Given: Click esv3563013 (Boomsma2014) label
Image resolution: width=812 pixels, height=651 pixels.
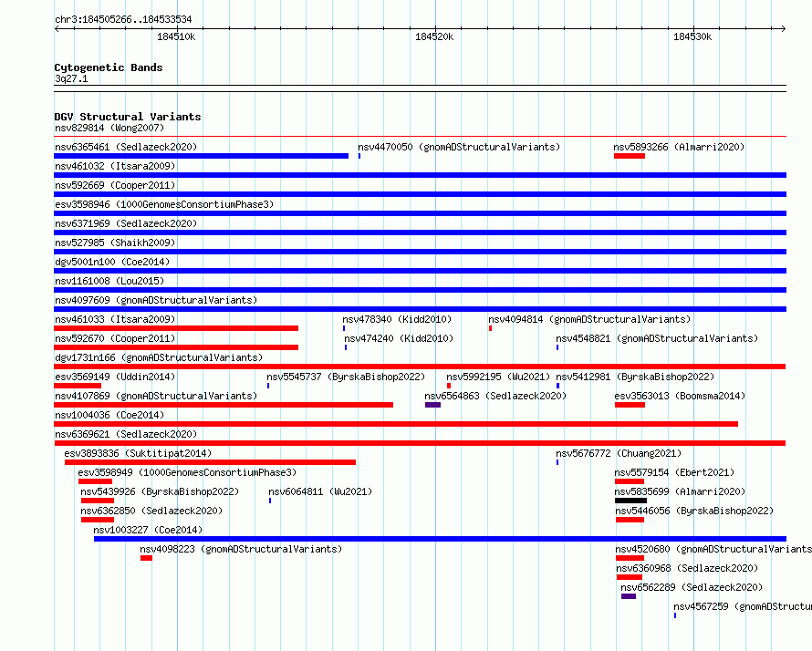Looking at the screenshot, I should pos(680,396).
